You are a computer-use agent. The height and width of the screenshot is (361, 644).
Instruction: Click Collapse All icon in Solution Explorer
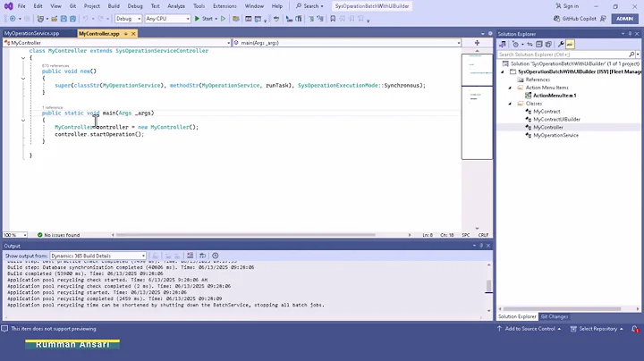[x=539, y=45]
